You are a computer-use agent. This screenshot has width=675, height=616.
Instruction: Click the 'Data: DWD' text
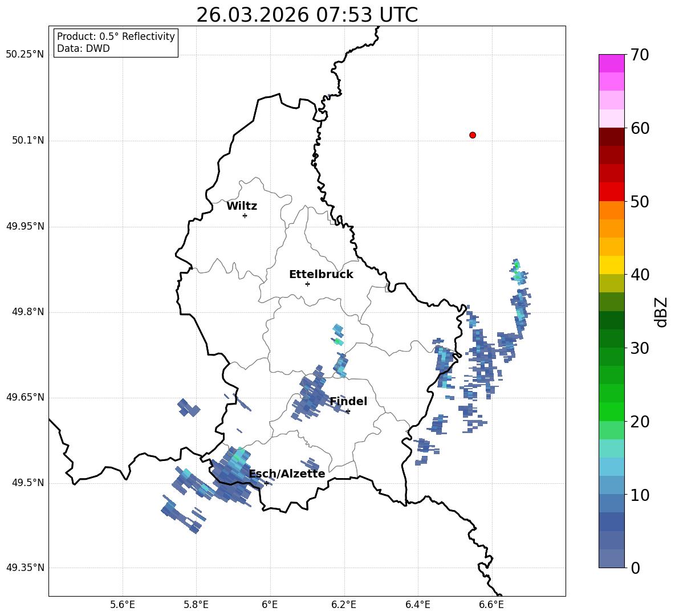click(83, 48)
